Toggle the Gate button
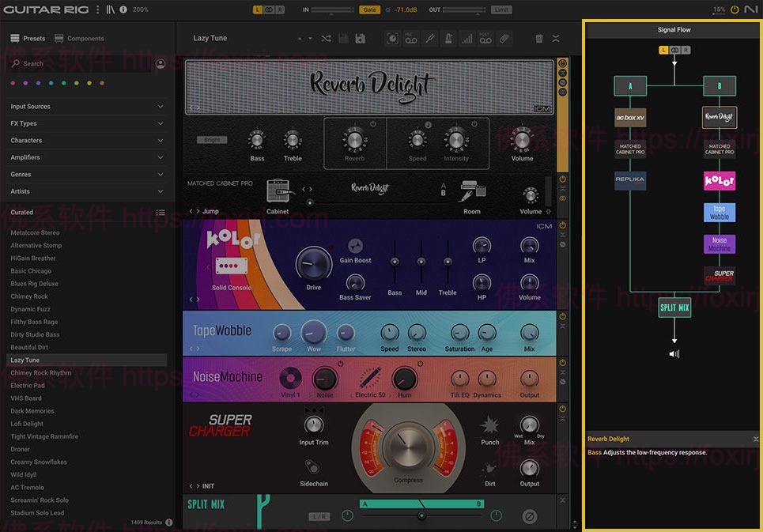Viewport: 763px width, 532px height. pyautogui.click(x=369, y=9)
